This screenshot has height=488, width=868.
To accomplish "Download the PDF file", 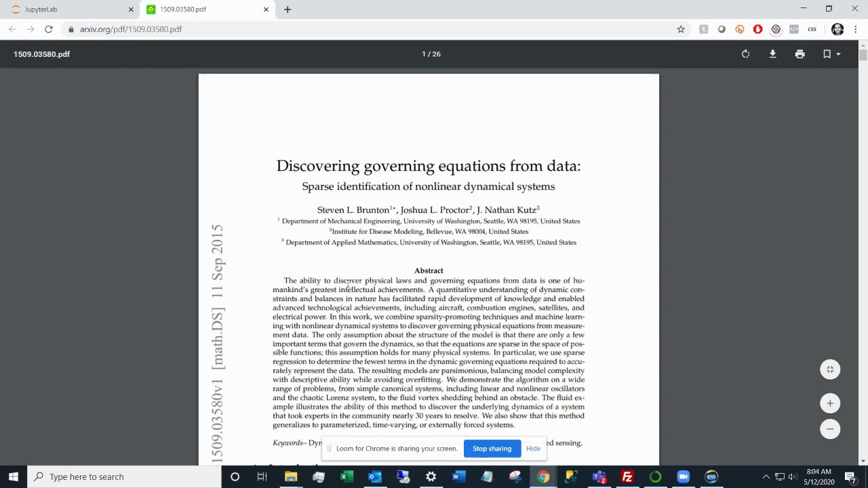I will 772,54.
